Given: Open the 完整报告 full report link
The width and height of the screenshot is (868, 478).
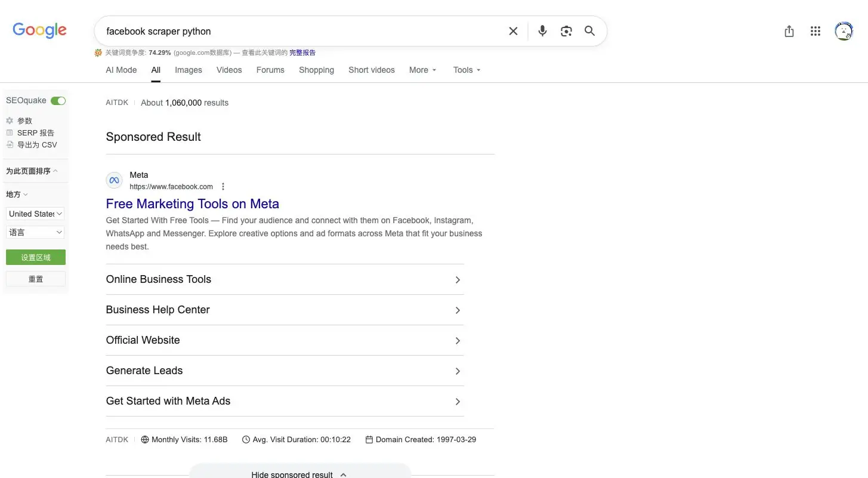Looking at the screenshot, I should pos(302,53).
